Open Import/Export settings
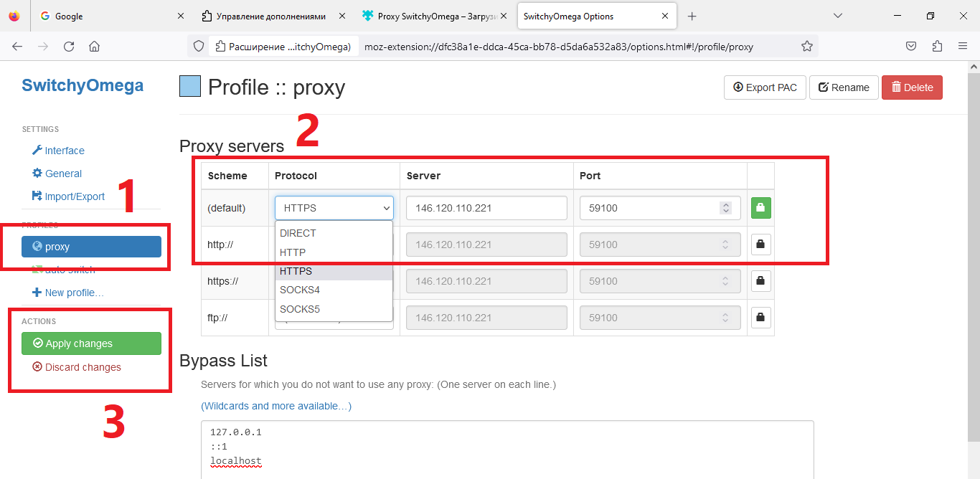Screen dimensions: 980x479 pos(68,196)
